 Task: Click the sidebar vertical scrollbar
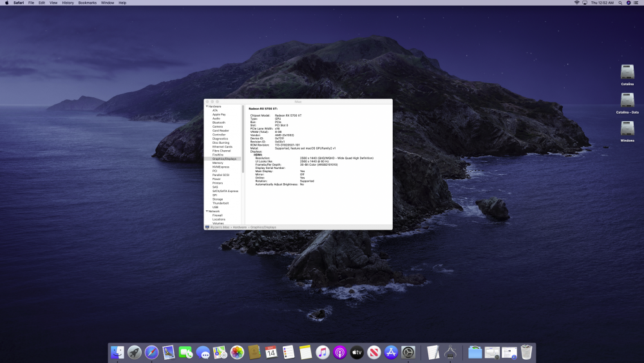243,139
